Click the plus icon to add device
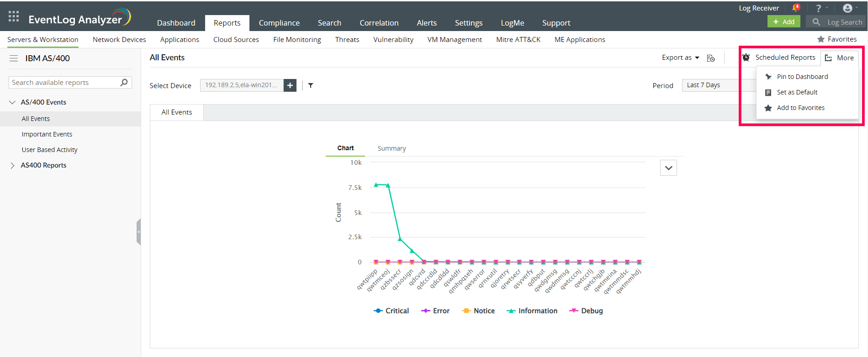The height and width of the screenshot is (357, 868). [x=290, y=85]
